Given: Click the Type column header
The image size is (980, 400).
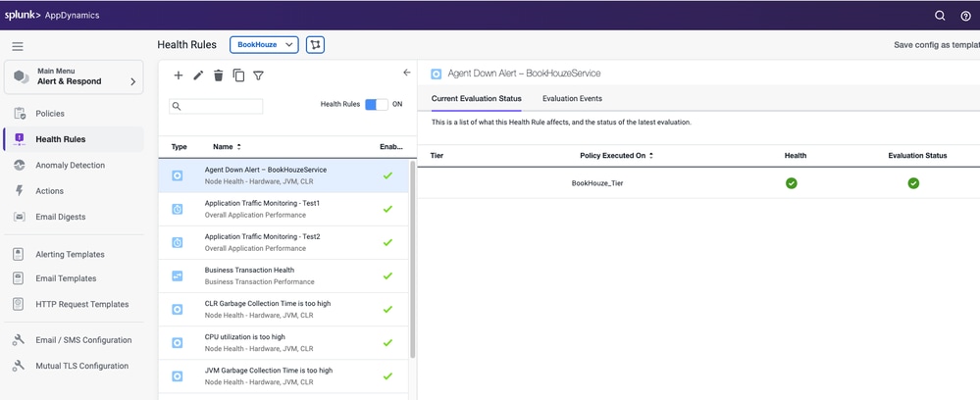Looking at the screenshot, I should [x=180, y=147].
